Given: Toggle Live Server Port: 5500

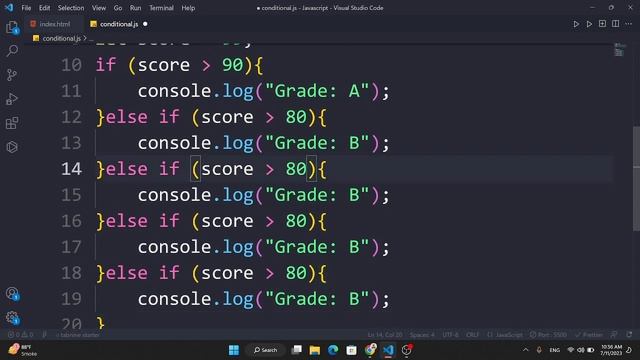Looking at the screenshot, I should pyautogui.click(x=548, y=335).
